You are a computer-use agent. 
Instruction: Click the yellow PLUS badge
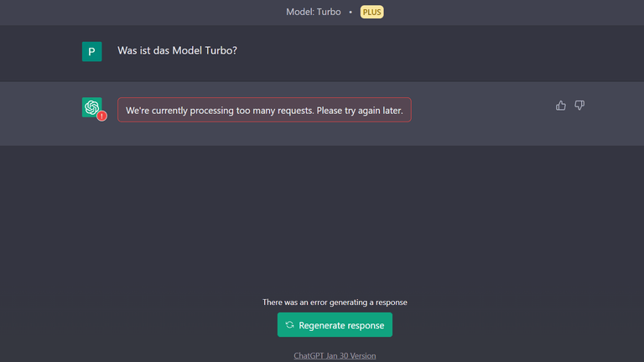click(371, 12)
